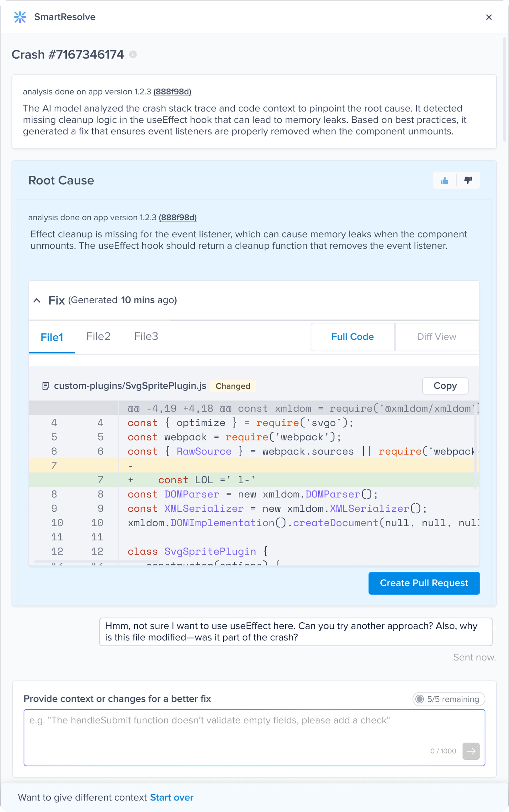Focus the context input text area
Image resolution: width=509 pixels, height=812 pixels.
(254, 737)
